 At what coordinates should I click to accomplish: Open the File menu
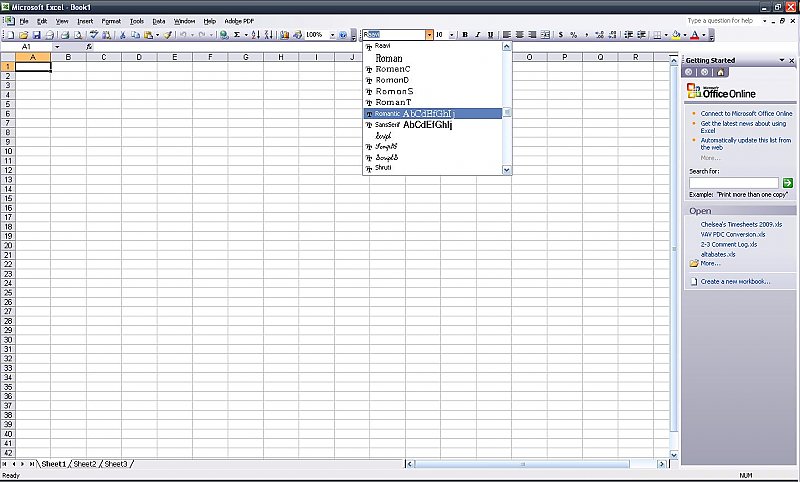[24, 21]
